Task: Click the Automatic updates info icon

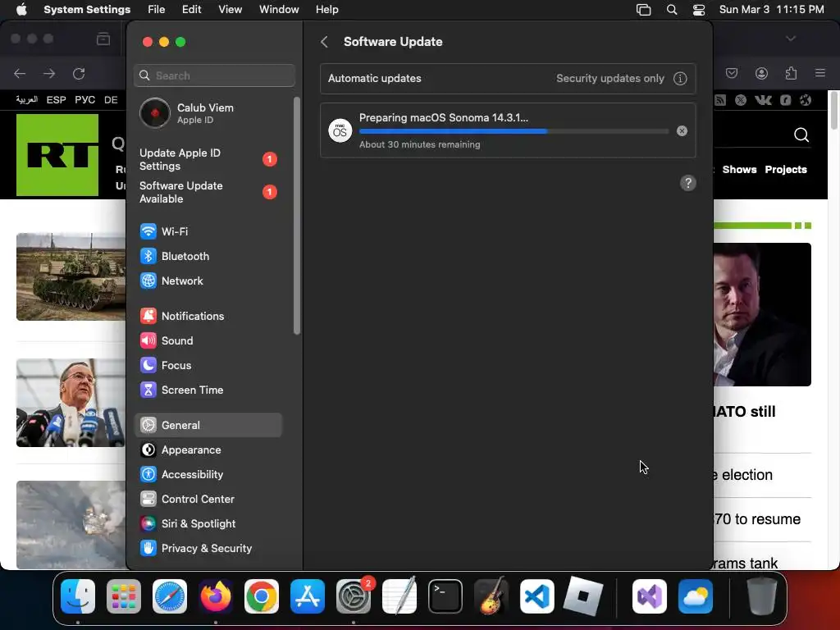Action: [x=680, y=79]
